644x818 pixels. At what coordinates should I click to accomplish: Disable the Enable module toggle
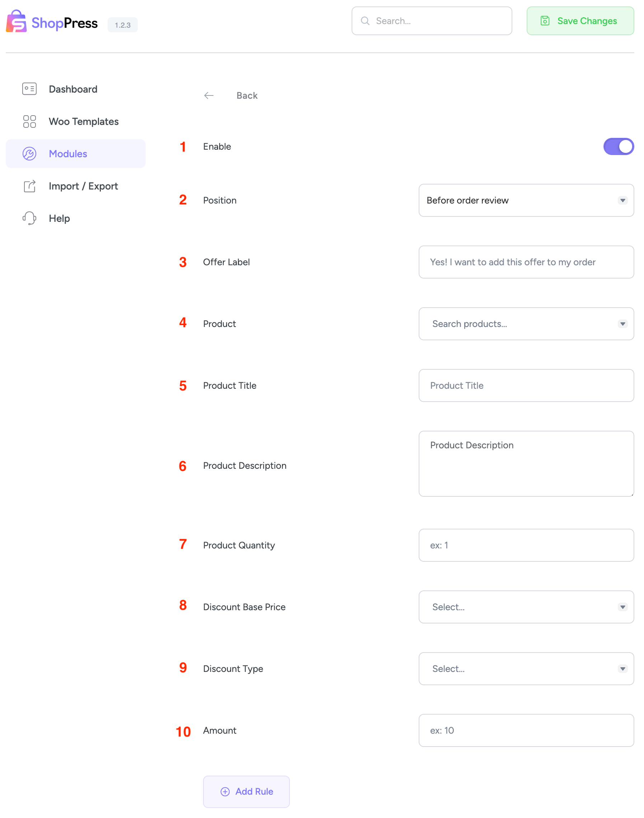click(619, 147)
